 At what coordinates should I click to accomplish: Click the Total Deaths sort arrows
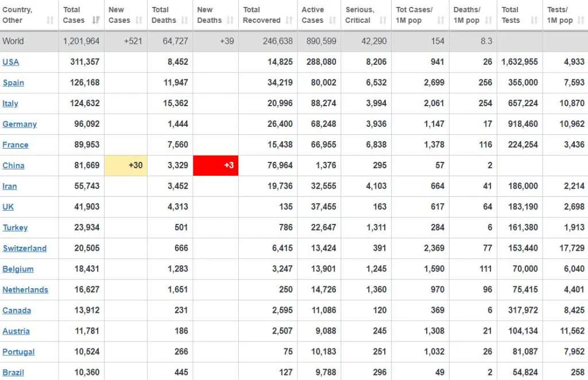pyautogui.click(x=185, y=20)
